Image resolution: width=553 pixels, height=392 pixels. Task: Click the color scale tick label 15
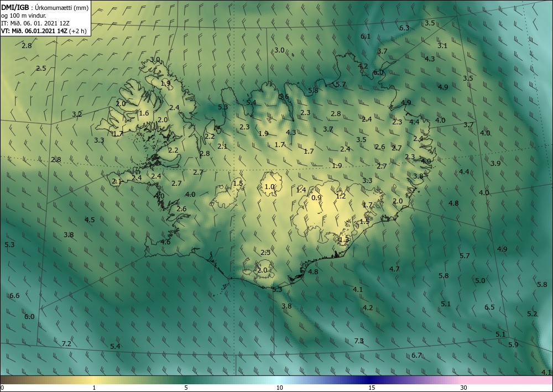pyautogui.click(x=372, y=388)
